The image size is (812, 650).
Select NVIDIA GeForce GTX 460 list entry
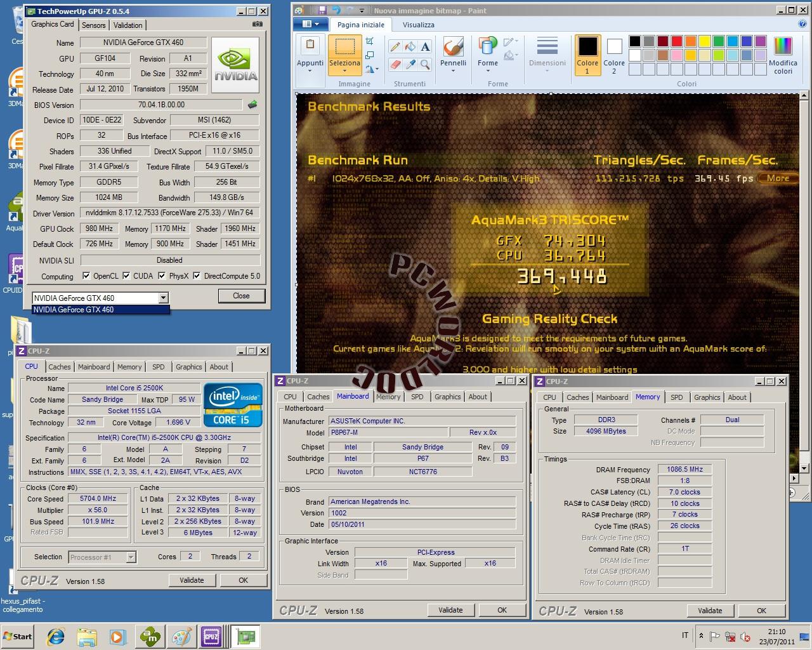click(101, 310)
